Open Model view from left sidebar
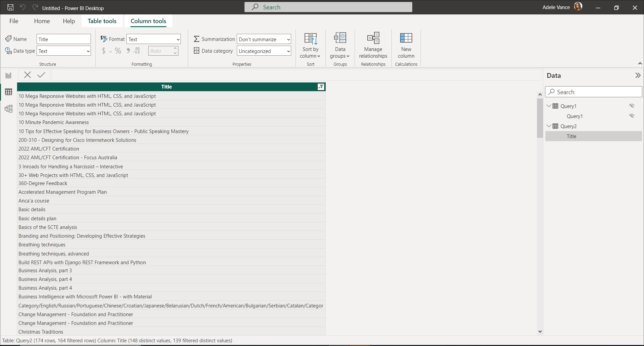The width and height of the screenshot is (644, 346). 8,109
